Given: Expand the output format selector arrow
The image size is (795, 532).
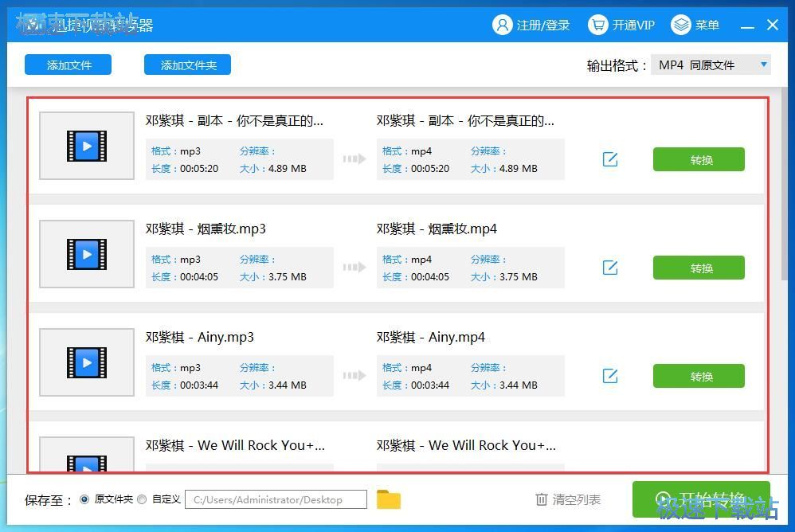Looking at the screenshot, I should point(762,65).
